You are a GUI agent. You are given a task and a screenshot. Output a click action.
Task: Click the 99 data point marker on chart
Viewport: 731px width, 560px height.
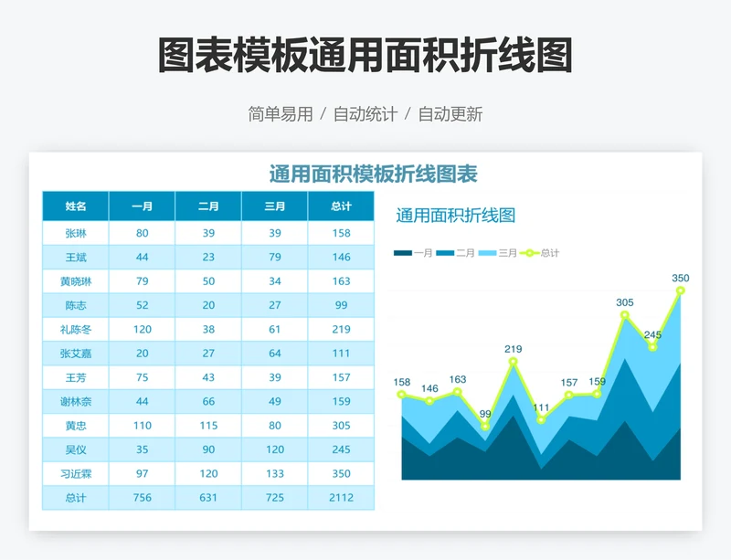click(x=485, y=427)
